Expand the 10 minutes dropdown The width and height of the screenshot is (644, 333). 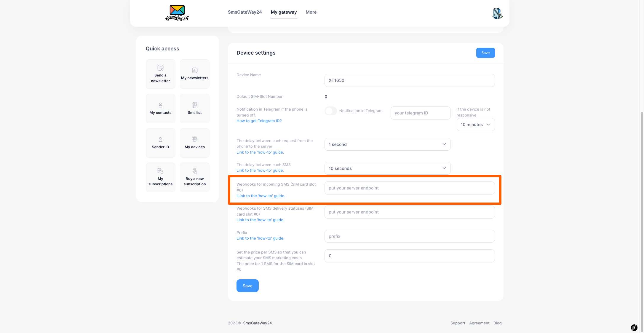tap(475, 125)
